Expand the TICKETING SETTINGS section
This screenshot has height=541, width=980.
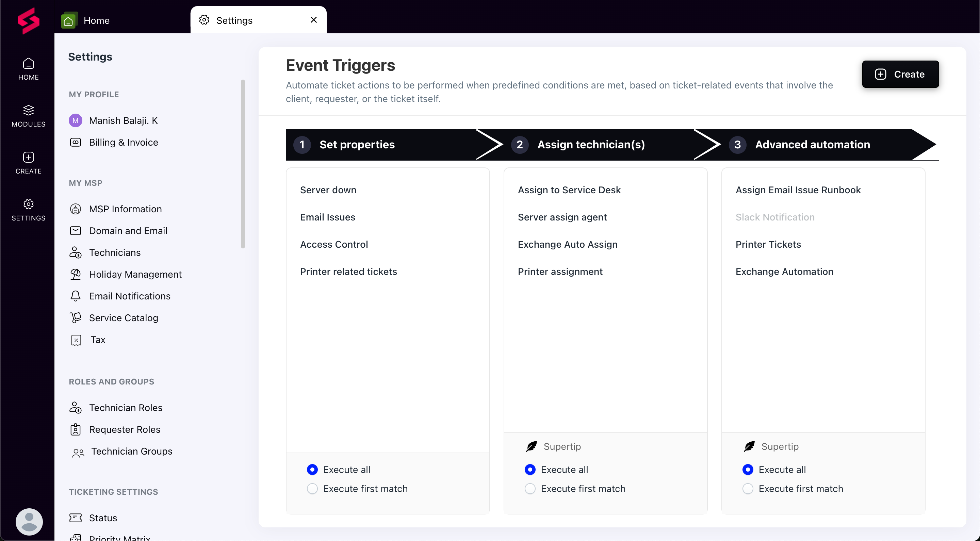click(113, 492)
